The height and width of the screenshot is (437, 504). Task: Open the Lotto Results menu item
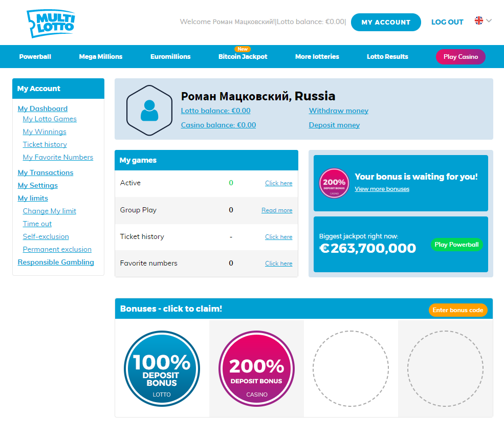coord(387,57)
